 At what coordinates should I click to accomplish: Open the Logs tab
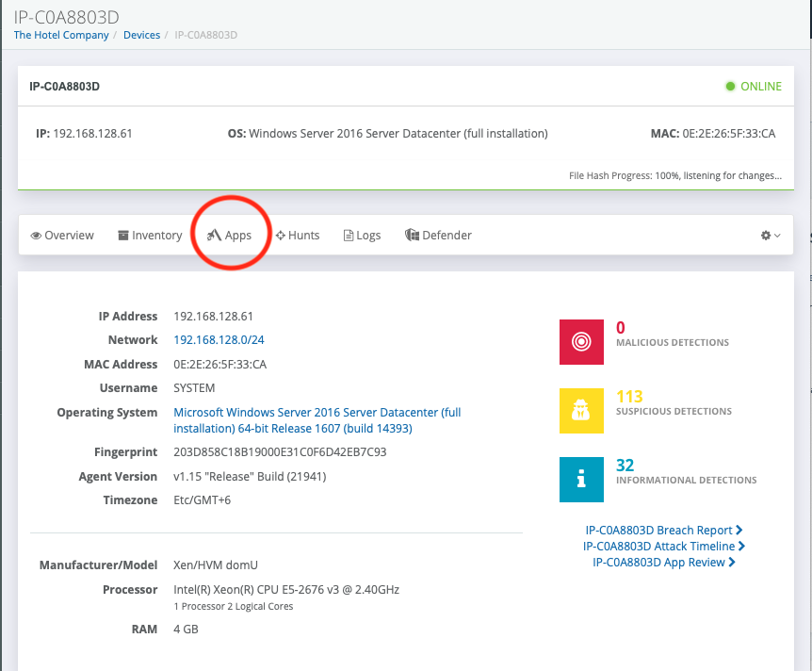click(362, 236)
